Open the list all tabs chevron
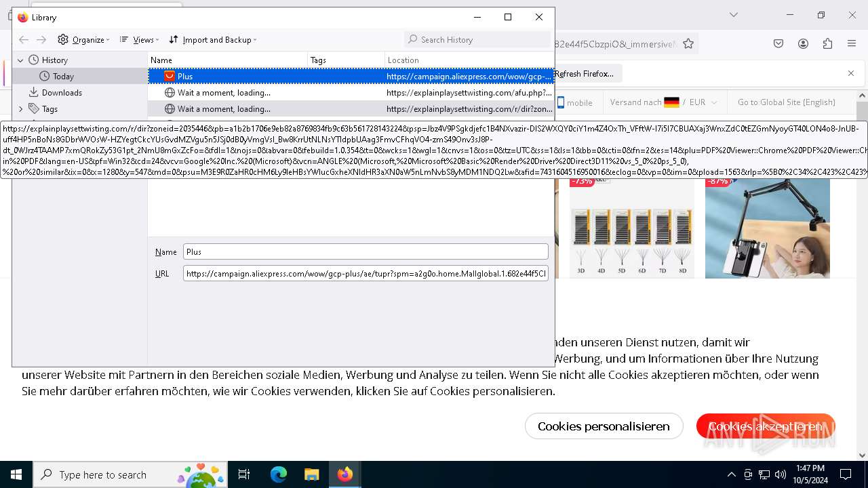The height and width of the screenshot is (488, 868). tap(733, 15)
